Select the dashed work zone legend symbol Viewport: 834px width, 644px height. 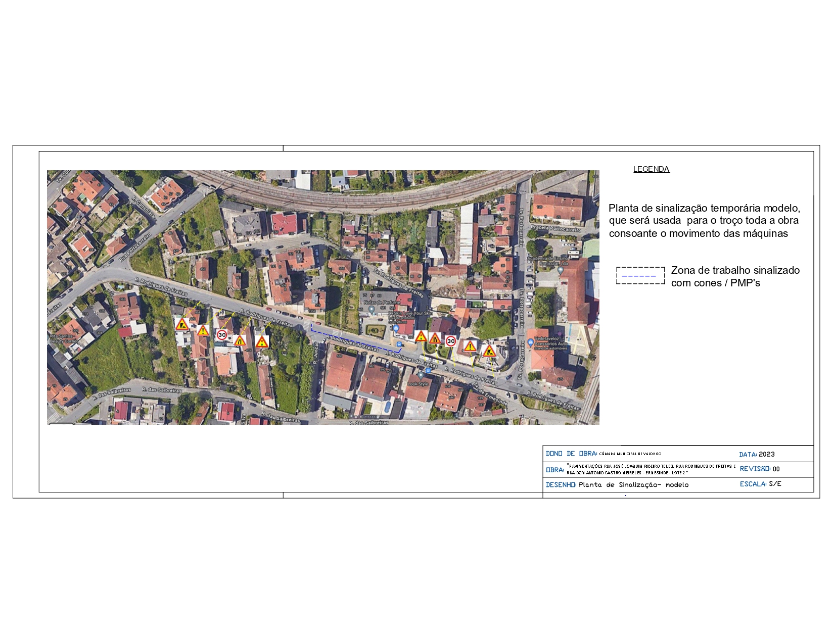[x=640, y=276]
